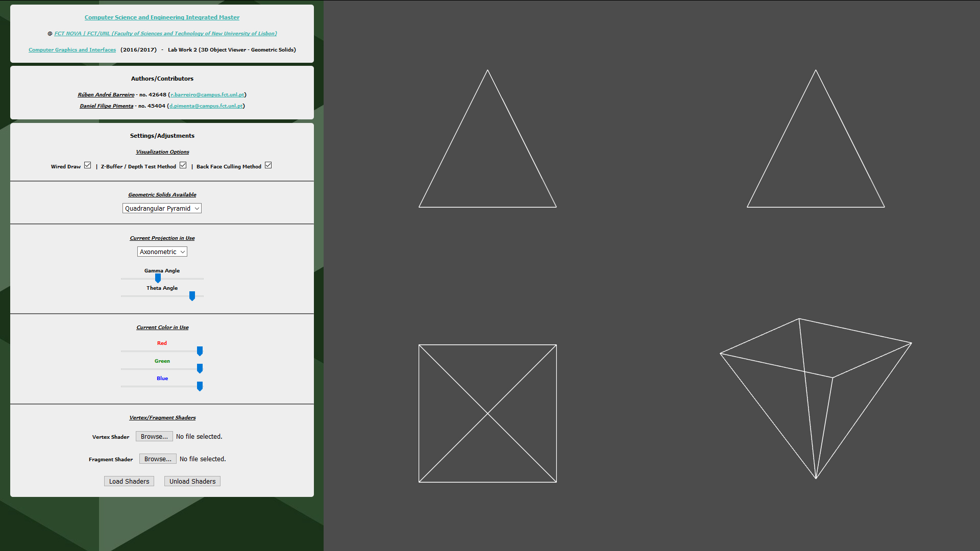Click d.pimenta email address link
Viewport: 980px width, 551px height.
206,106
